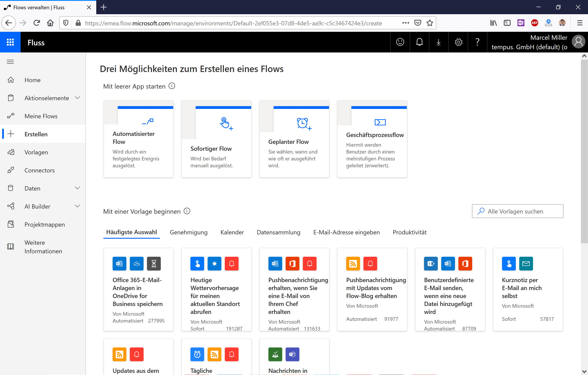
Task: Open Heutige Wettervorhersage template card
Action: click(x=216, y=289)
